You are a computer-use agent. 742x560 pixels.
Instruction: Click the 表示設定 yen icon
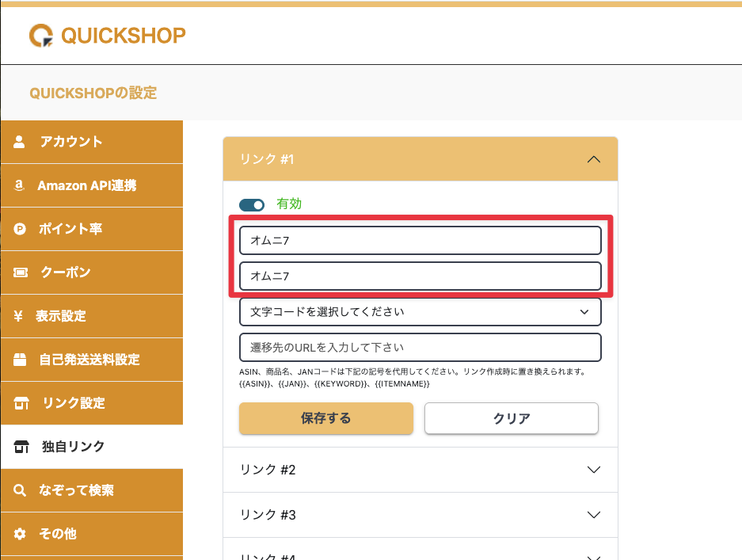tap(19, 316)
